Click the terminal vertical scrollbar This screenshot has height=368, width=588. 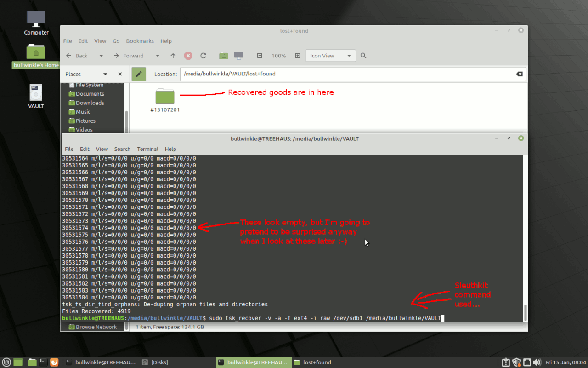tap(526, 313)
